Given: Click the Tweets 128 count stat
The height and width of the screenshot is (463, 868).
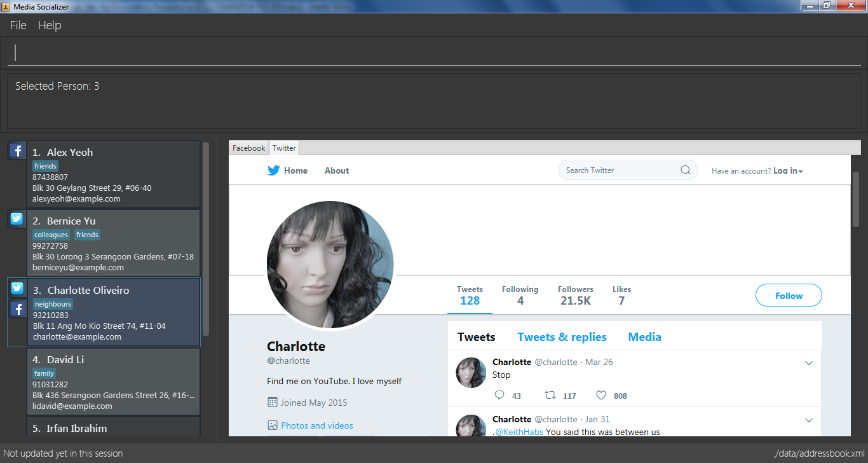Looking at the screenshot, I should pyautogui.click(x=470, y=296).
